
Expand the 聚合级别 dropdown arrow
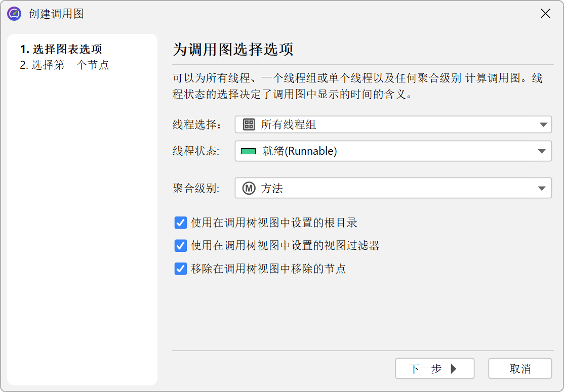[x=543, y=189]
